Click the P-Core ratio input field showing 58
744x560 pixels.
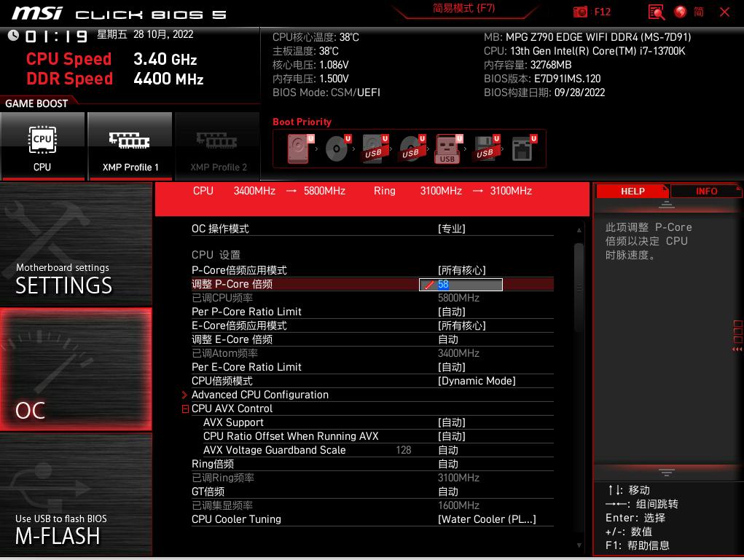click(x=461, y=285)
